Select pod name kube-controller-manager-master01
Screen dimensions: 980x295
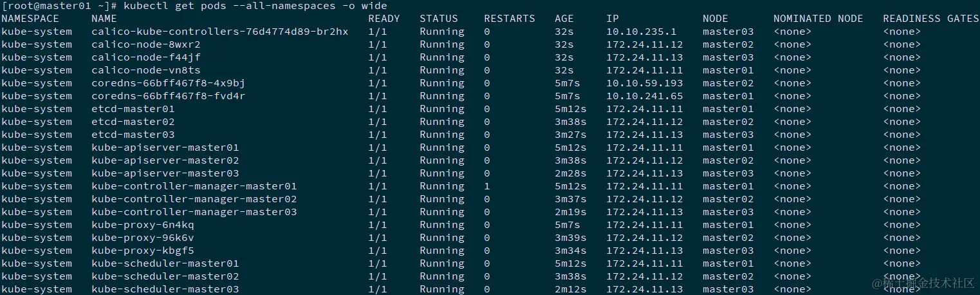coord(194,186)
